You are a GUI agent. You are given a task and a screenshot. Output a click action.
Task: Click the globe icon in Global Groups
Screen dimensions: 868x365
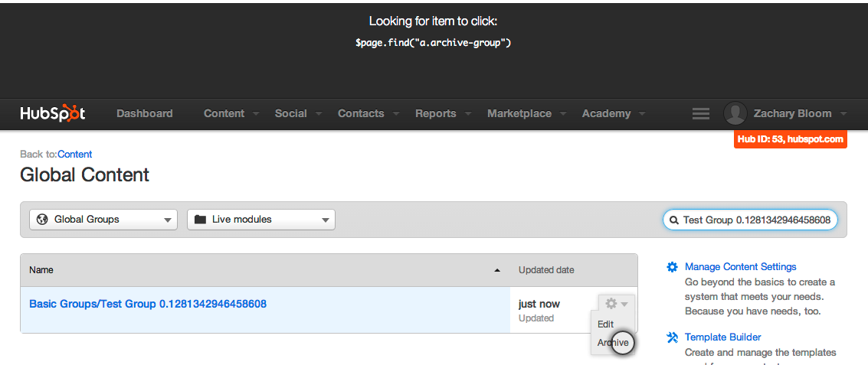pos(42,220)
